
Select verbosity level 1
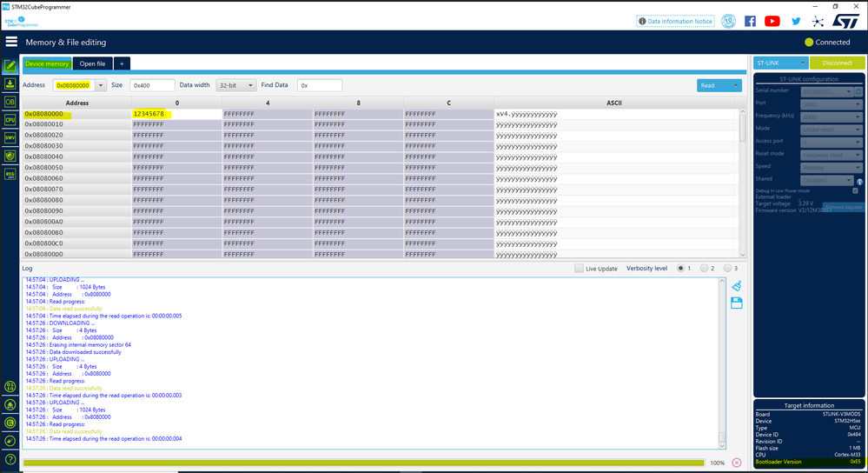point(680,268)
